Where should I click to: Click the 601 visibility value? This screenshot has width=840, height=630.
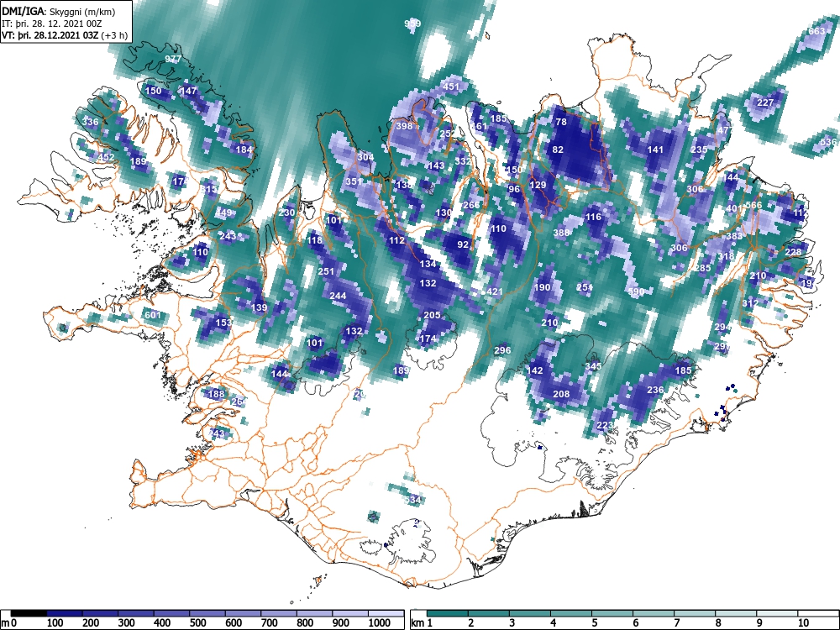pos(153,315)
